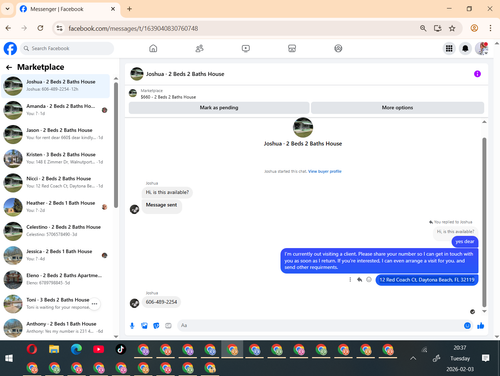Open the Groups icon in top navigation
Screen dimensions: 500x376
click(338, 48)
